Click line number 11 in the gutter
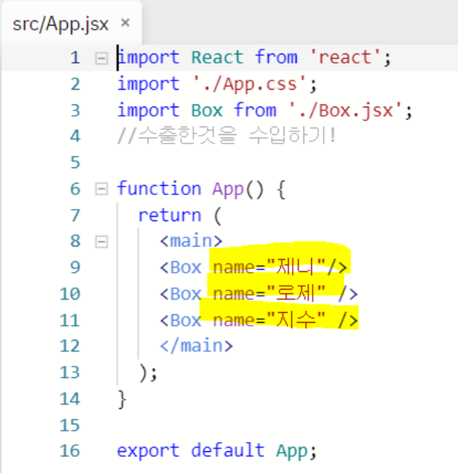Viewport: 458px width, 476px height. 70,321
